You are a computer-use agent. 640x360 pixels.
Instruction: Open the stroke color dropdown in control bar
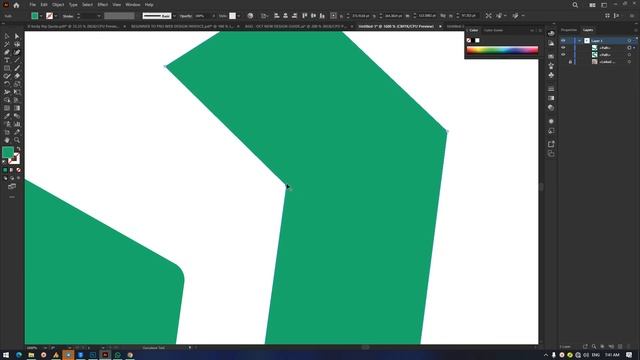coord(56,16)
